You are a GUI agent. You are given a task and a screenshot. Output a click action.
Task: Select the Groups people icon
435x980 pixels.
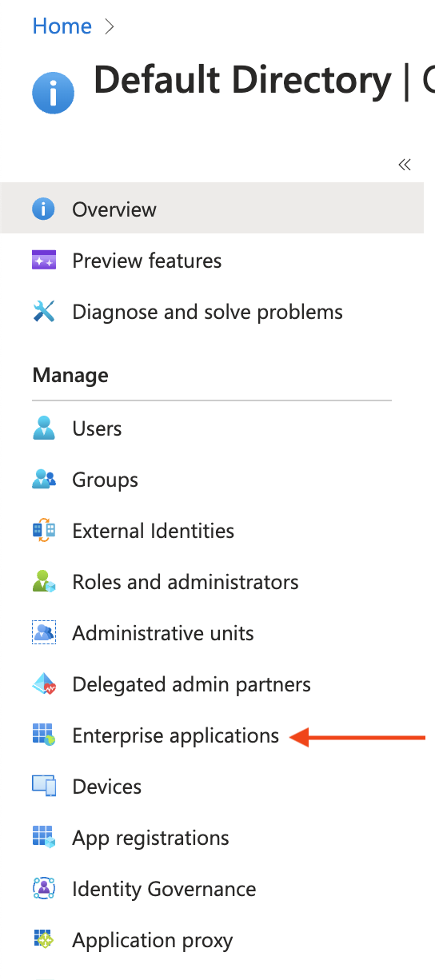(43, 480)
